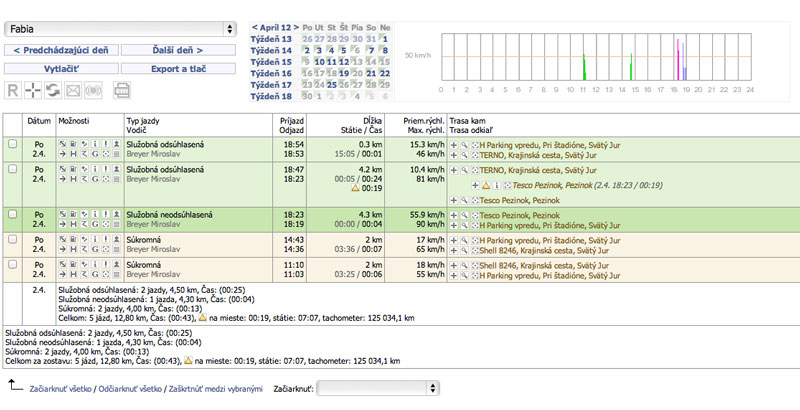The height and width of the screenshot is (410, 800).
Task: Pick day 25 in Týždeň 17
Action: 332,85
